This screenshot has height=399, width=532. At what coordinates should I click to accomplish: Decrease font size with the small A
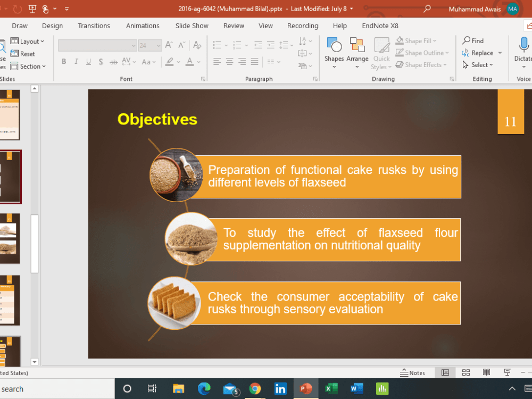182,45
